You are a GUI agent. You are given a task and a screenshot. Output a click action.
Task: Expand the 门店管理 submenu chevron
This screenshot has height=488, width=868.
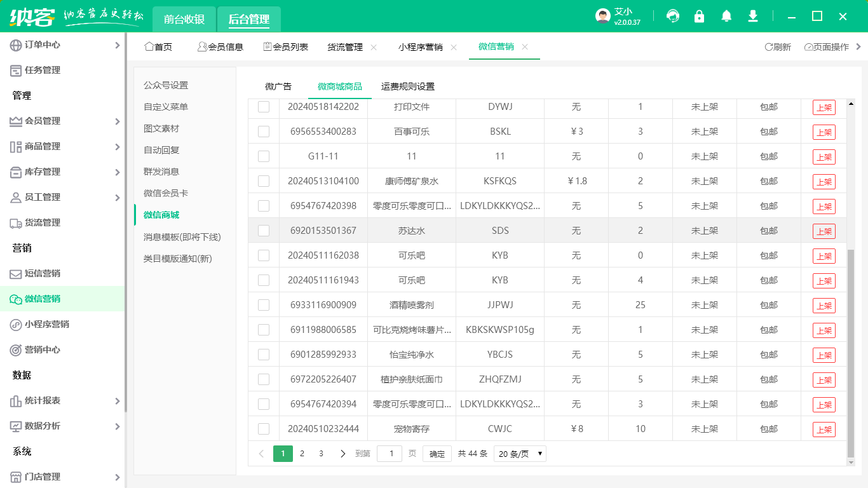(x=117, y=477)
